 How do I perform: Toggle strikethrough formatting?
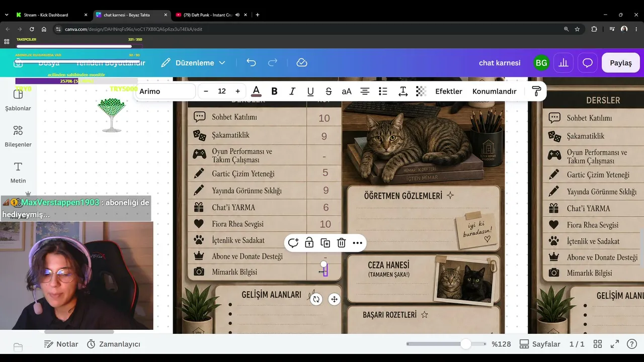click(x=329, y=92)
